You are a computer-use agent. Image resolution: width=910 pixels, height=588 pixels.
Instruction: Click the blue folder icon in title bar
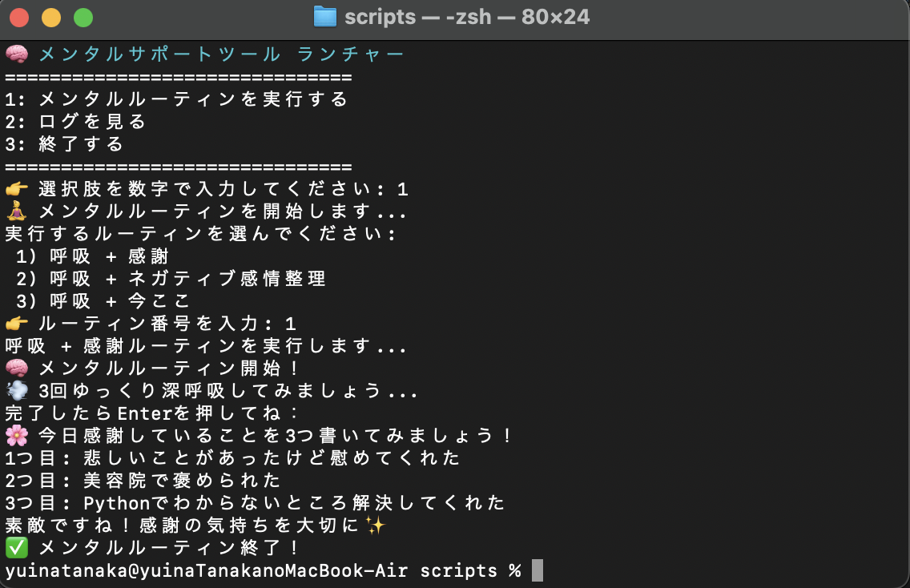pos(325,16)
